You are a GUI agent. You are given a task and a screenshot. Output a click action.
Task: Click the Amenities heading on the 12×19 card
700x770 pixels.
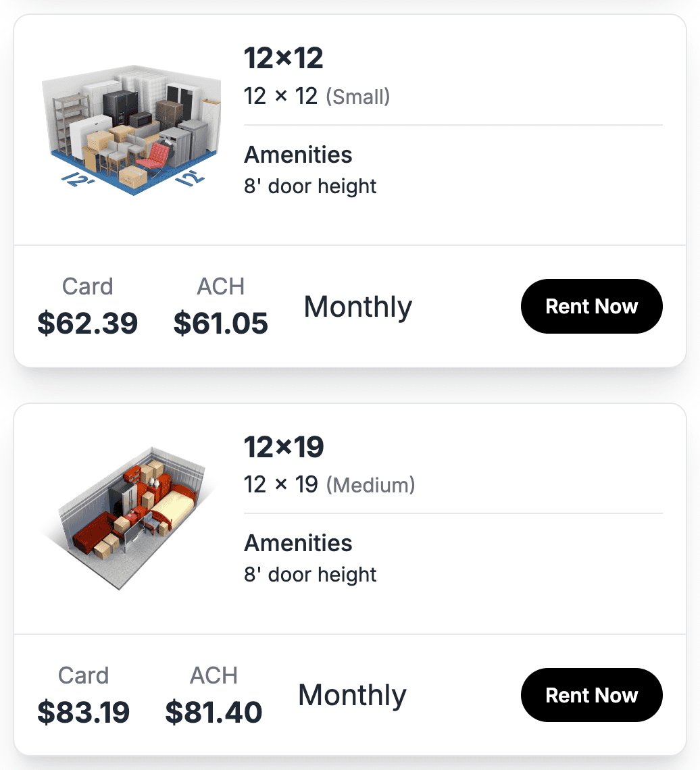tap(298, 544)
